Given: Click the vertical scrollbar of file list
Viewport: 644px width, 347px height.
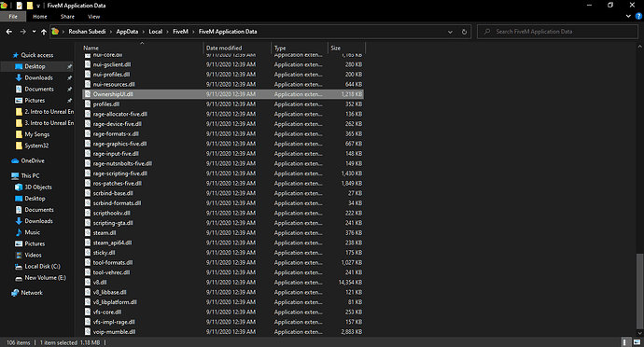Looking at the screenshot, I should [x=639, y=189].
